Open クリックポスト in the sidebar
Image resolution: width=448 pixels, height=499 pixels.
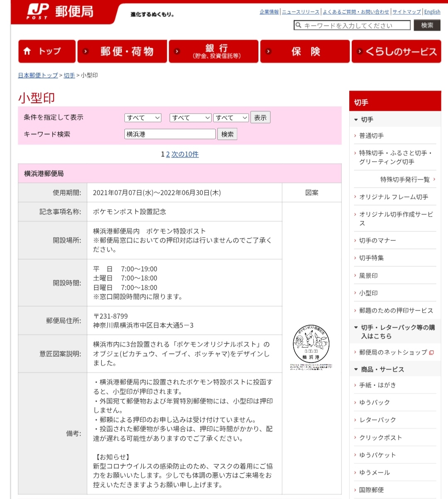(380, 438)
